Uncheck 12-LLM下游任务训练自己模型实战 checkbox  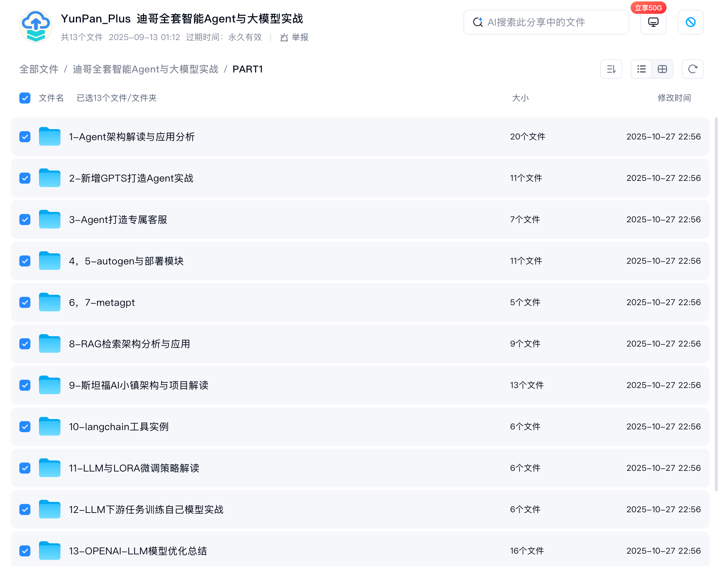tap(25, 509)
